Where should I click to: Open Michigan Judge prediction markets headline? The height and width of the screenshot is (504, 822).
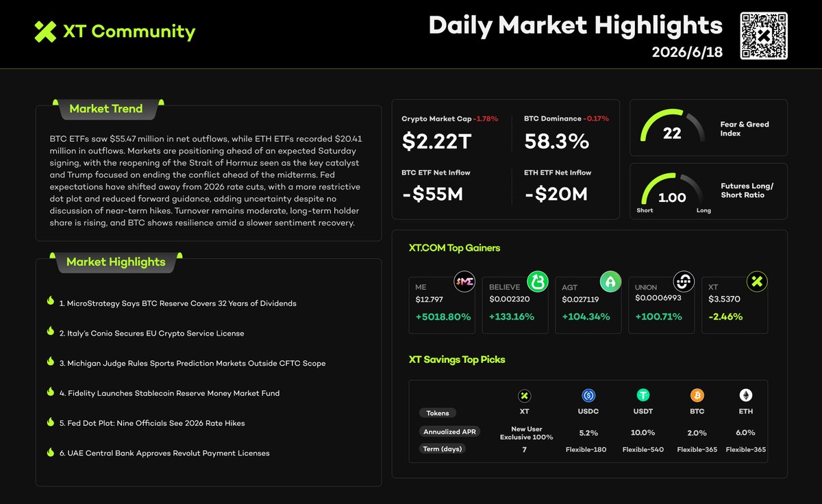(x=192, y=363)
